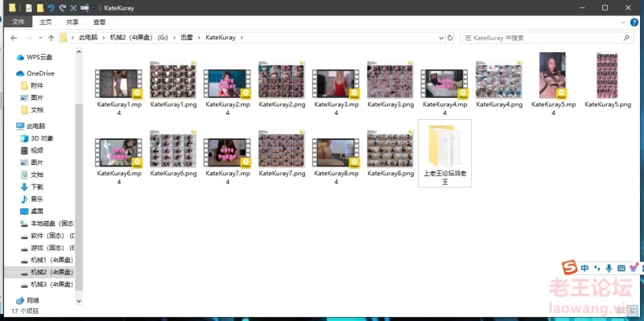Click the KateKuray breadcrumb segment
Screen dimensions: 644x321
(x=221, y=37)
